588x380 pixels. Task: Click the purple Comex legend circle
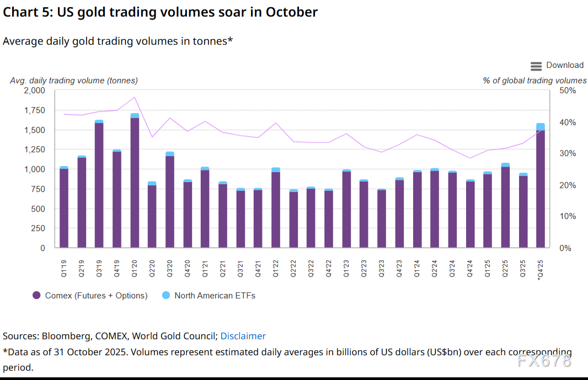tap(36, 296)
